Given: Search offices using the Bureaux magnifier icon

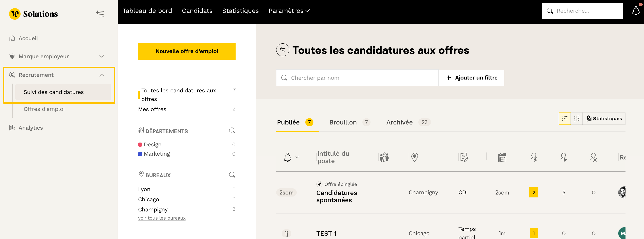Looking at the screenshot, I should 232,175.
